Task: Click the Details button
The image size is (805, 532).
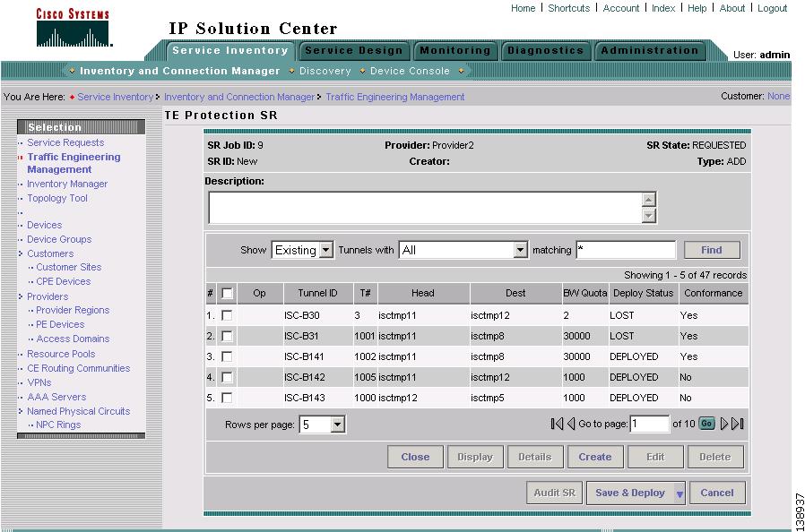Action: [535, 457]
